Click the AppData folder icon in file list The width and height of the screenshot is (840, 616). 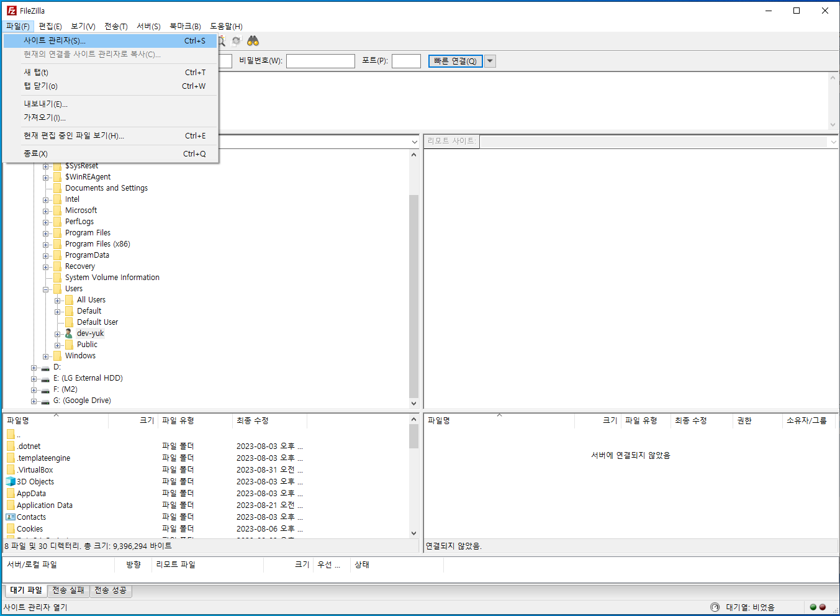point(11,493)
